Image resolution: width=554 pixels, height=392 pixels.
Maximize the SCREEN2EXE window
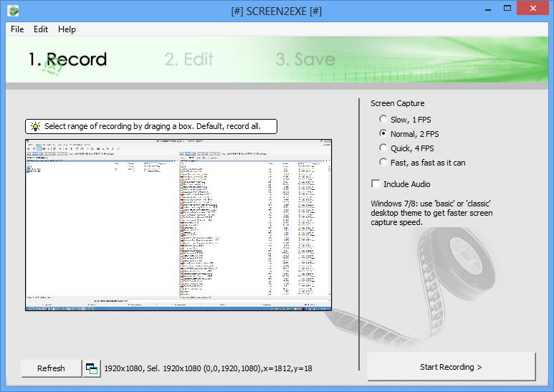pyautogui.click(x=507, y=9)
